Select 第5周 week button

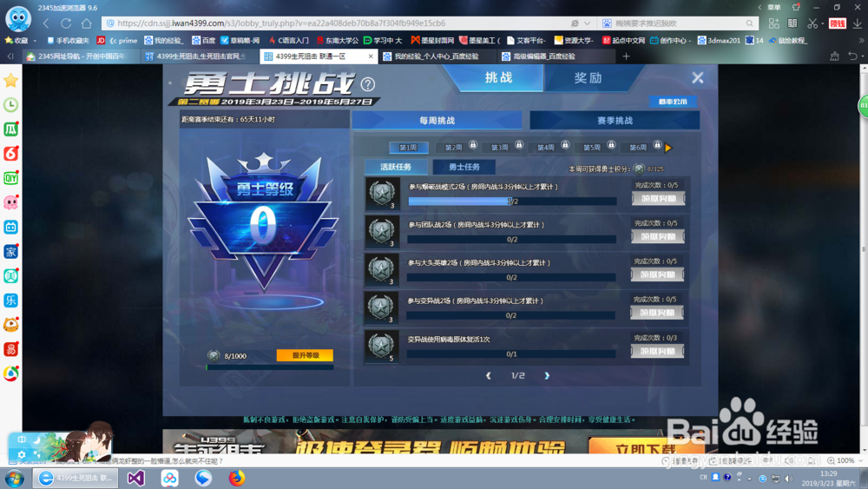[x=592, y=148]
